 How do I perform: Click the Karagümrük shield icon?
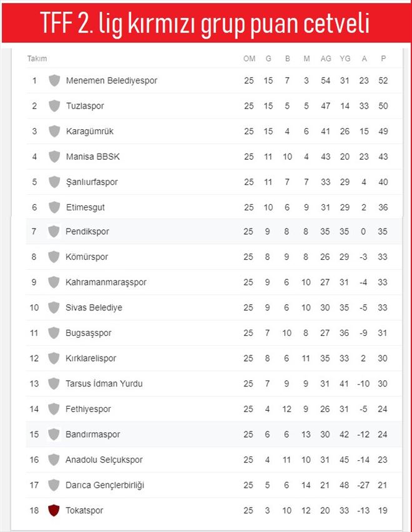54,131
